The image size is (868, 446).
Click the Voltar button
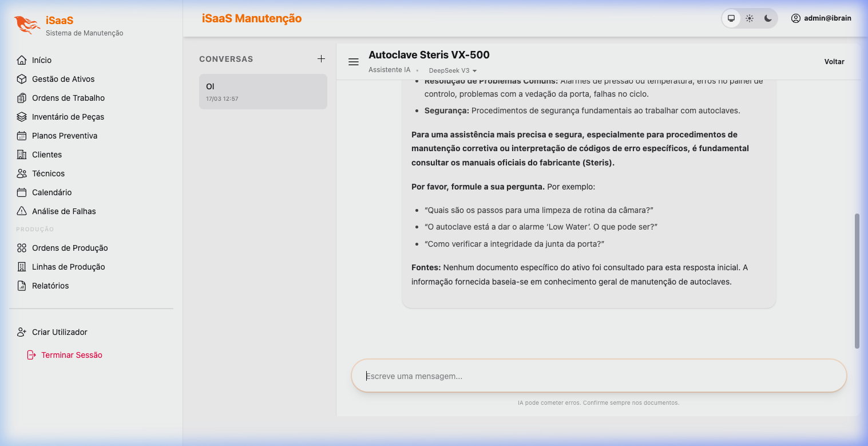pyautogui.click(x=834, y=62)
